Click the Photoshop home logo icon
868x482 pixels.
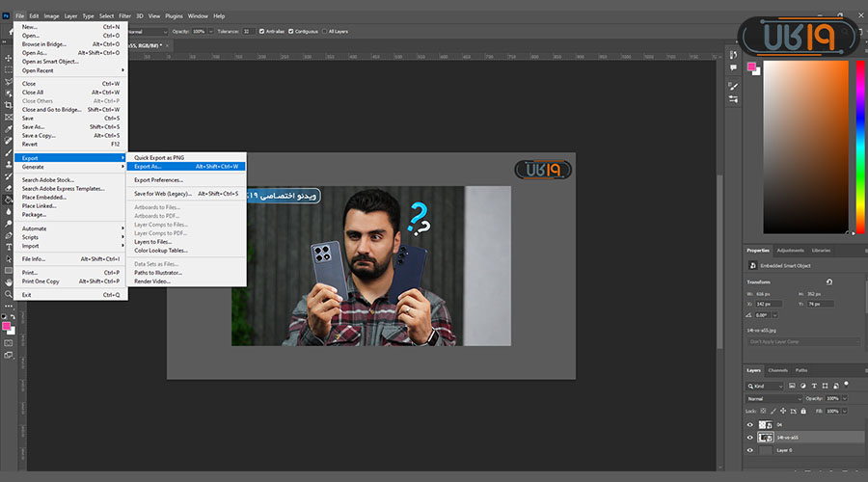pyautogui.click(x=8, y=16)
